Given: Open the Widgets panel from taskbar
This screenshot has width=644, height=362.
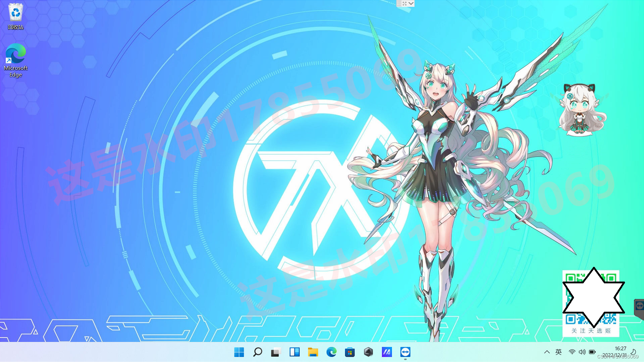Looking at the screenshot, I should point(294,352).
